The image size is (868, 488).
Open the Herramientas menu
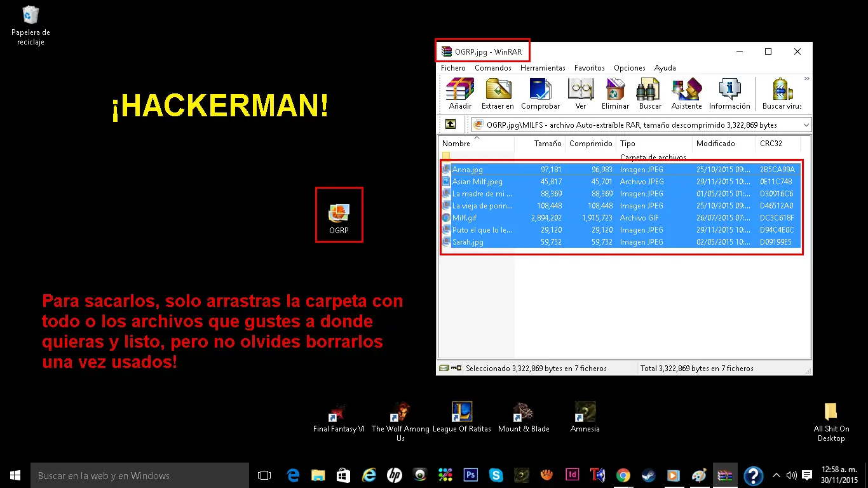543,68
